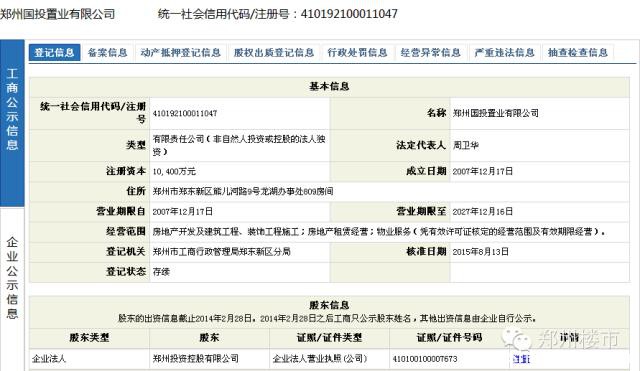Viewport: 640px width, 371px height.
Task: Switch to 动产抵押登记信息 tab
Action: coord(180,53)
